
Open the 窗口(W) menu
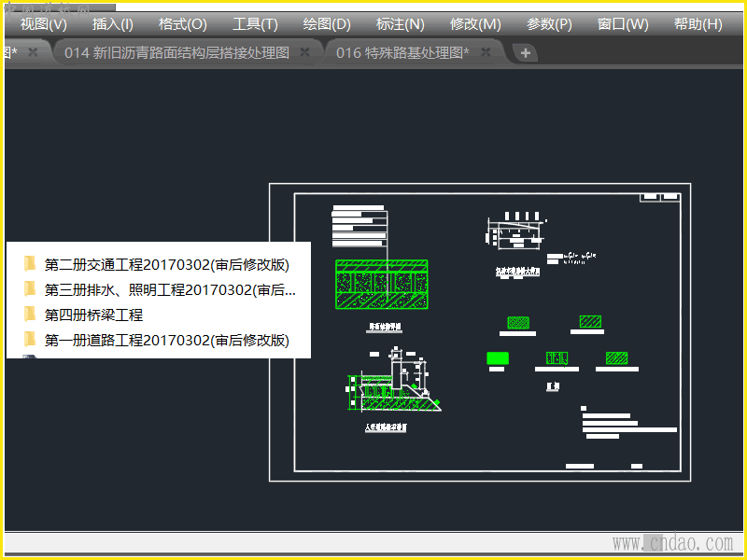(623, 24)
